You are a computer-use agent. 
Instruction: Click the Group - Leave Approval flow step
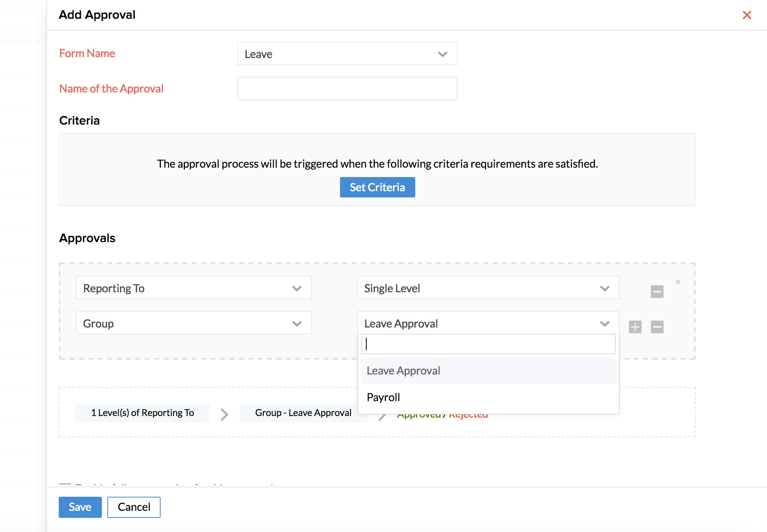302,413
